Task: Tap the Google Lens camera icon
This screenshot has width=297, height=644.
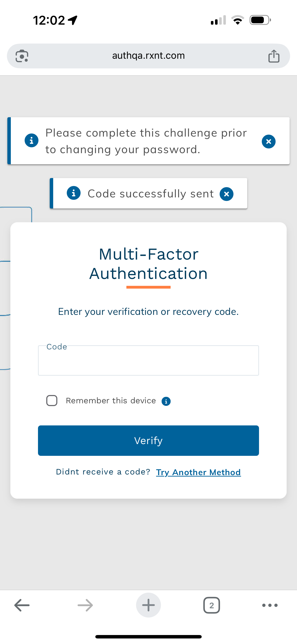Action: (x=22, y=56)
